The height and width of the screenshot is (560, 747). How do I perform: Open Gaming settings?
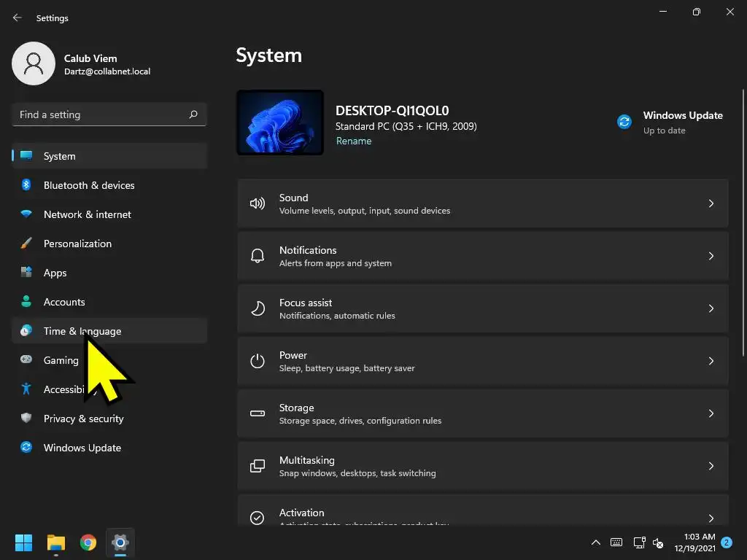[109, 360]
